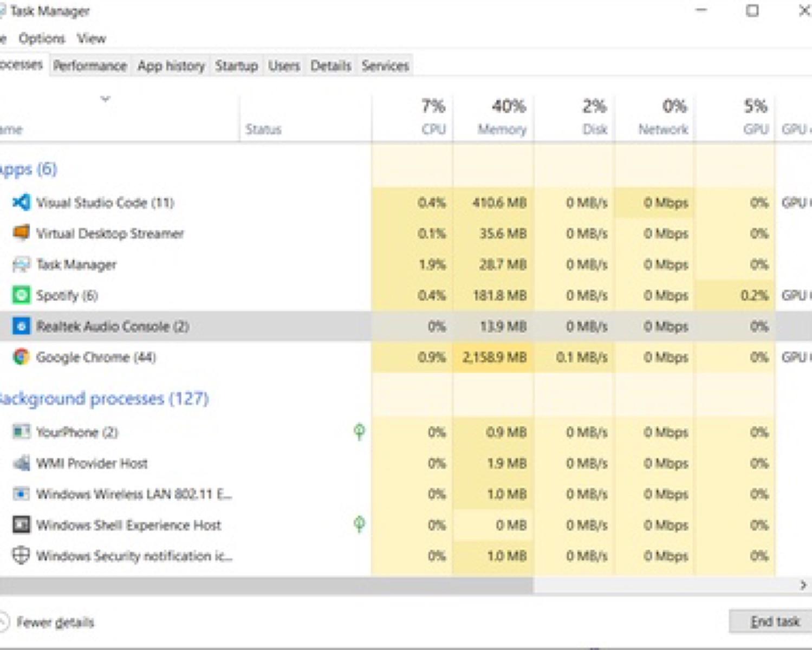Click Task Manager's 28.7 MB memory value
The height and width of the screenshot is (650, 812).
(503, 264)
